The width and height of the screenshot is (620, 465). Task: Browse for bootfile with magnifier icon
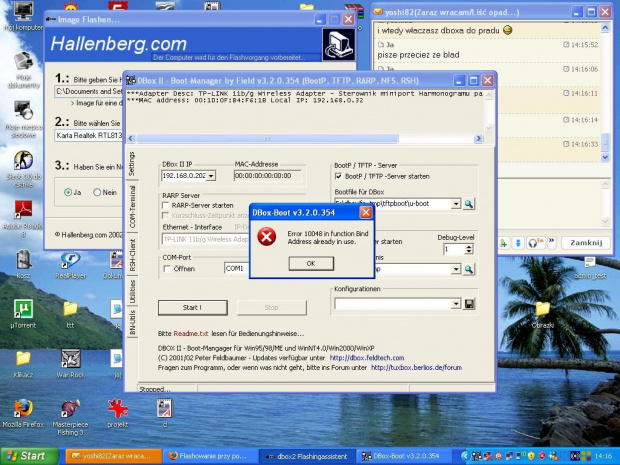tap(469, 204)
